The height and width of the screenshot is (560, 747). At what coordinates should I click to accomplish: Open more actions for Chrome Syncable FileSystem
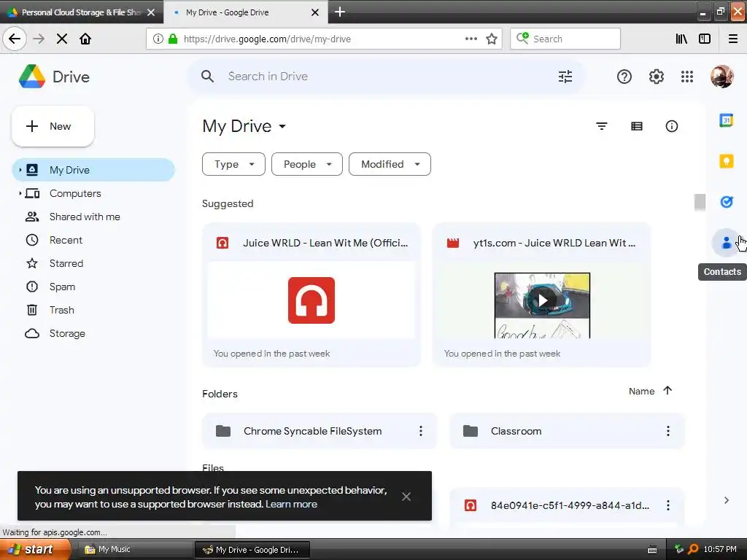[x=421, y=431]
